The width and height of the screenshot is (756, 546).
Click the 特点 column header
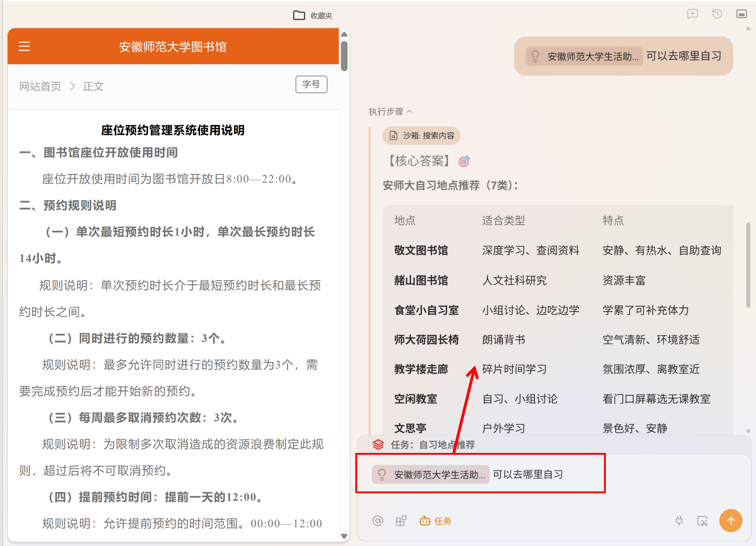[613, 220]
